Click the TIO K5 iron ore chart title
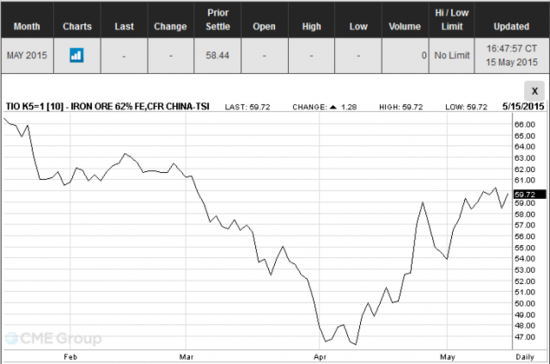Screen dimensions: 550x364 [108, 106]
